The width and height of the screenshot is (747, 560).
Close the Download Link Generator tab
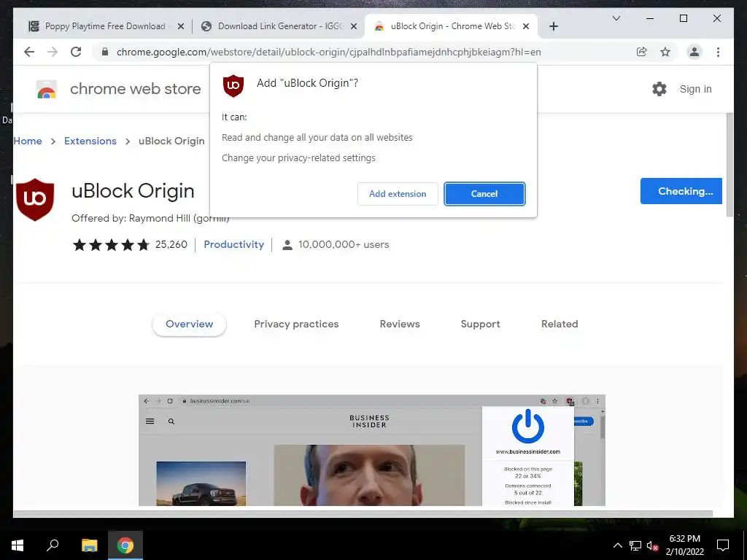pyautogui.click(x=354, y=26)
